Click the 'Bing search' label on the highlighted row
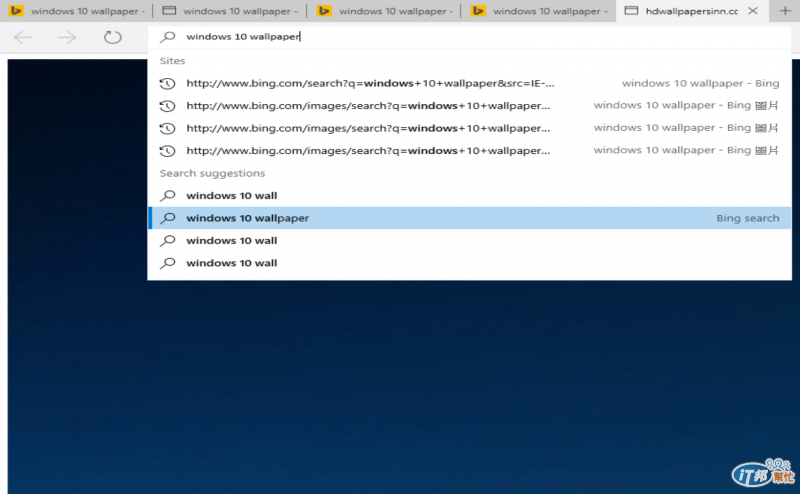Screen dimensions: 800x494 tap(747, 218)
